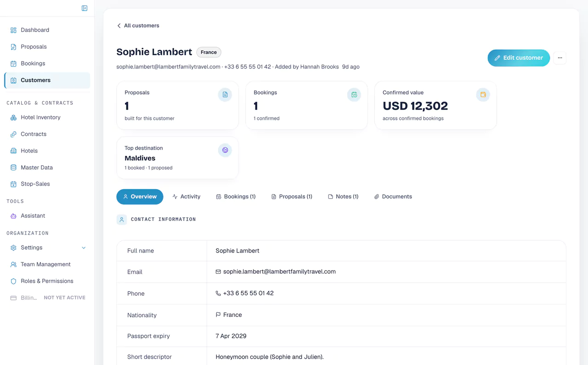Open the Bookings (1) tab

236,197
